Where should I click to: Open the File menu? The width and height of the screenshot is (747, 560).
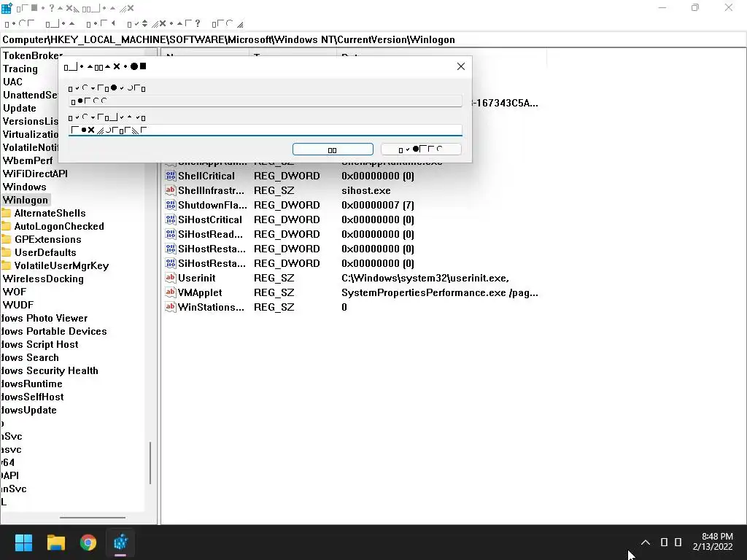pos(20,23)
